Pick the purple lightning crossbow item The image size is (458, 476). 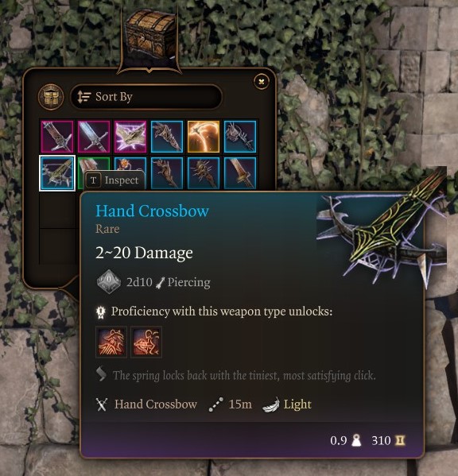coord(130,137)
